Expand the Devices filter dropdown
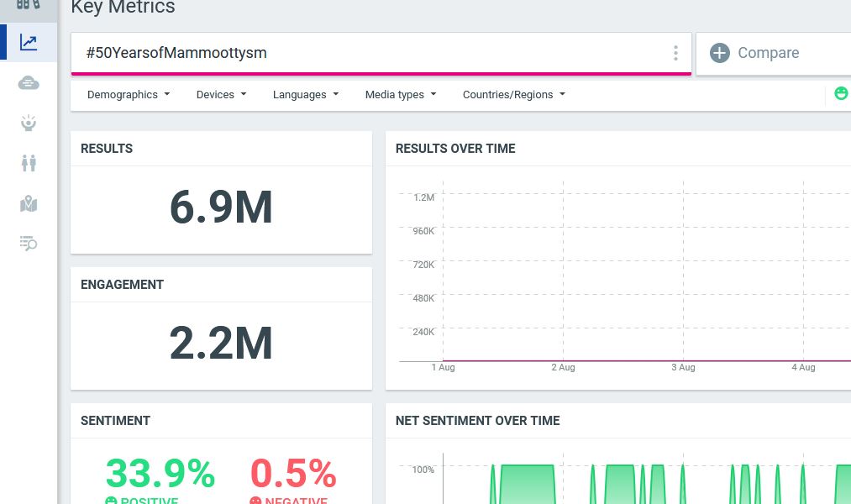 222,94
